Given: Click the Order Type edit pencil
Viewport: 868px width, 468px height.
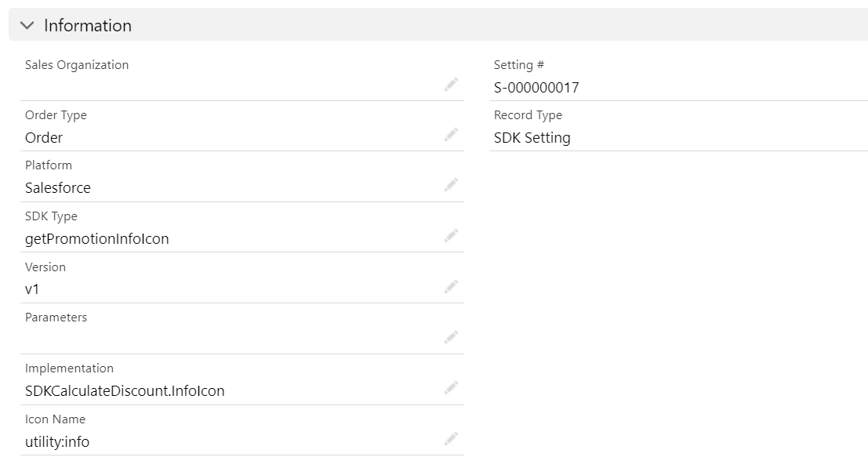Looking at the screenshot, I should point(451,135).
